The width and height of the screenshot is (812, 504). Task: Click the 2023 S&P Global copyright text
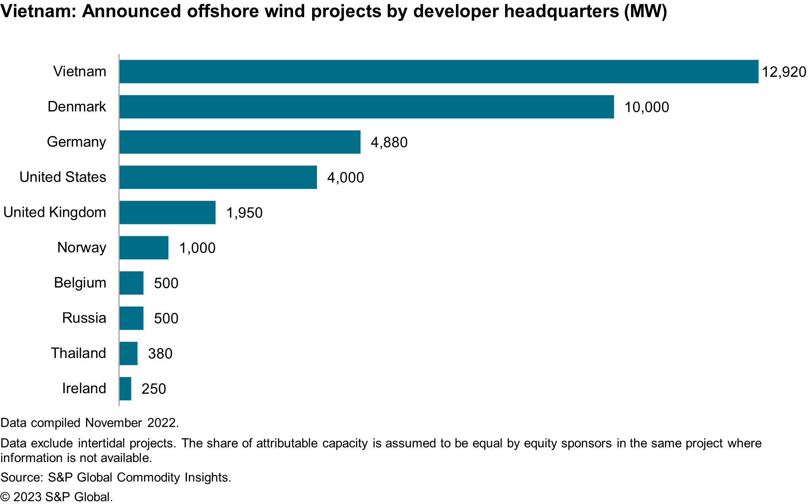(57, 497)
